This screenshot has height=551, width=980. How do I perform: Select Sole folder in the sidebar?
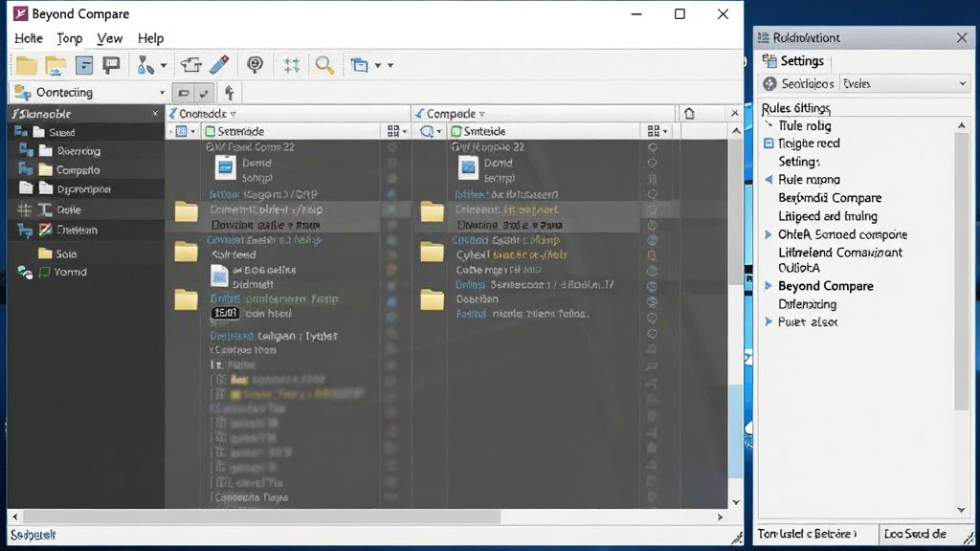pos(66,253)
